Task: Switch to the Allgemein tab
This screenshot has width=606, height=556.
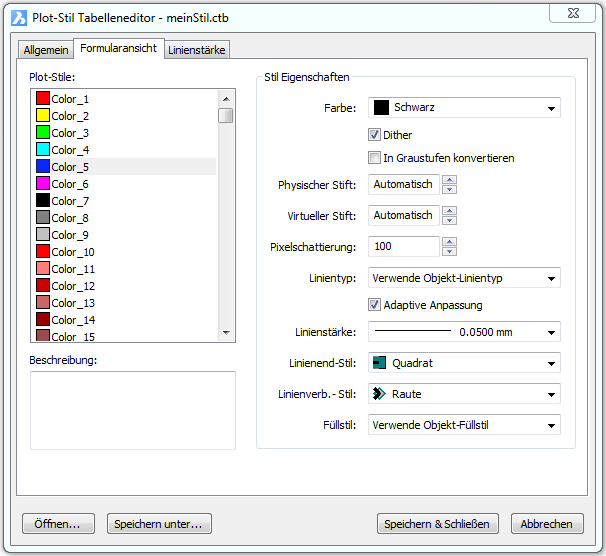Action: (x=46, y=50)
